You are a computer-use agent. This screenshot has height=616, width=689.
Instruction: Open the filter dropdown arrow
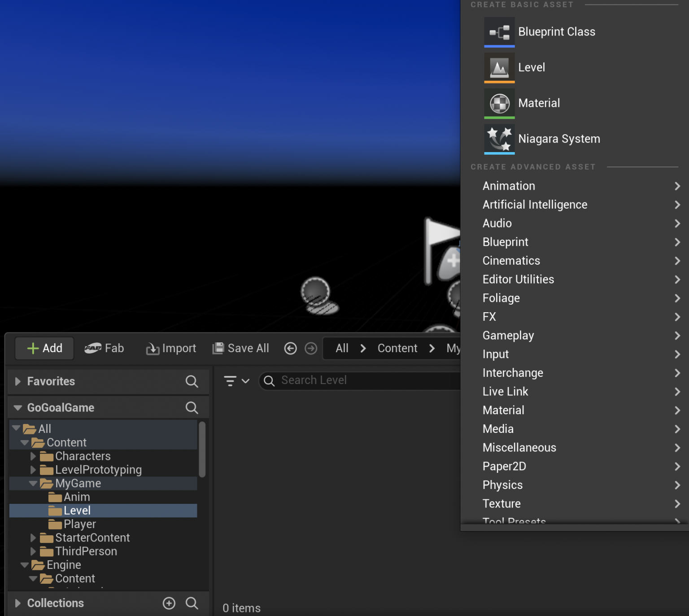coord(245,380)
